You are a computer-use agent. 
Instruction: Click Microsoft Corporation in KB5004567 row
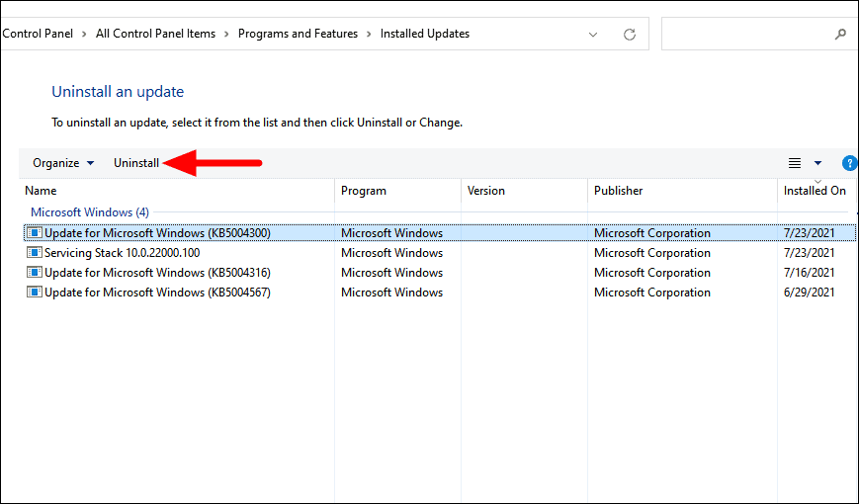(x=652, y=292)
